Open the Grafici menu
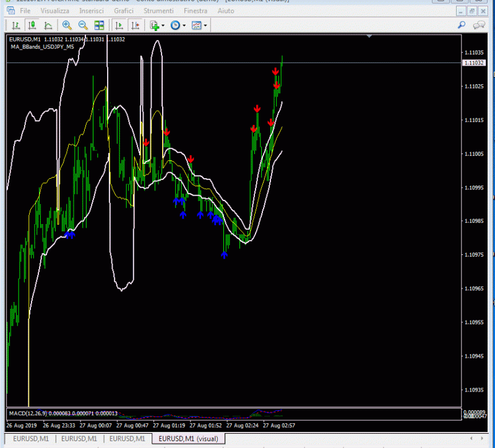The image size is (495, 448). click(124, 11)
